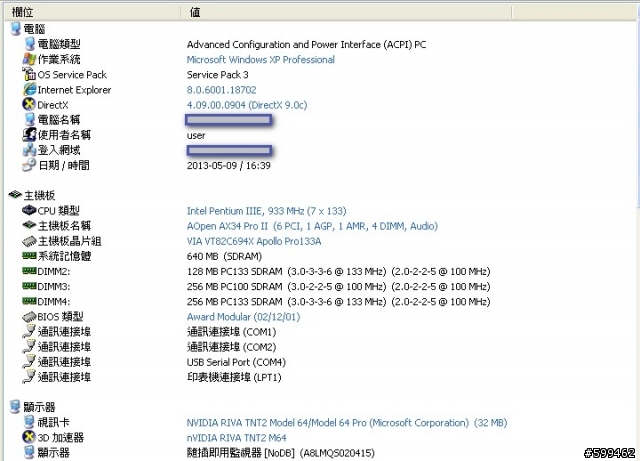Open the Award Modular (02/12/01) link

coord(243,317)
